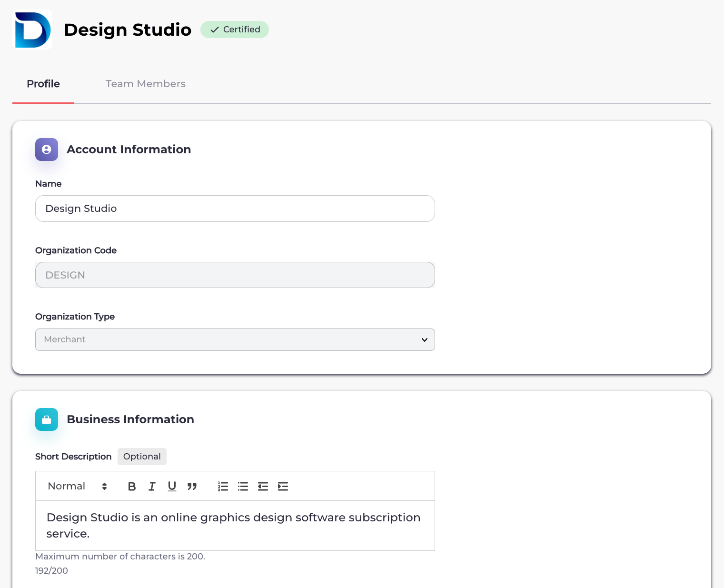Click the Business Information heading
This screenshot has width=724, height=588.
pos(130,419)
